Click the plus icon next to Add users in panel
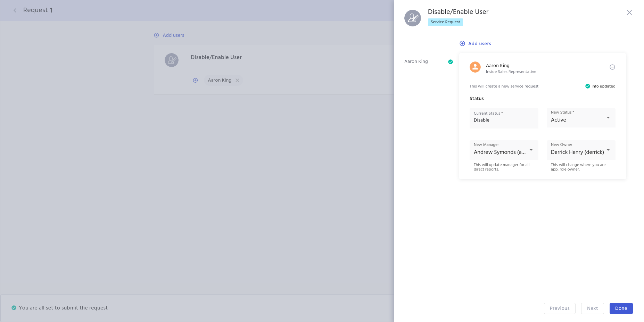 point(462,43)
